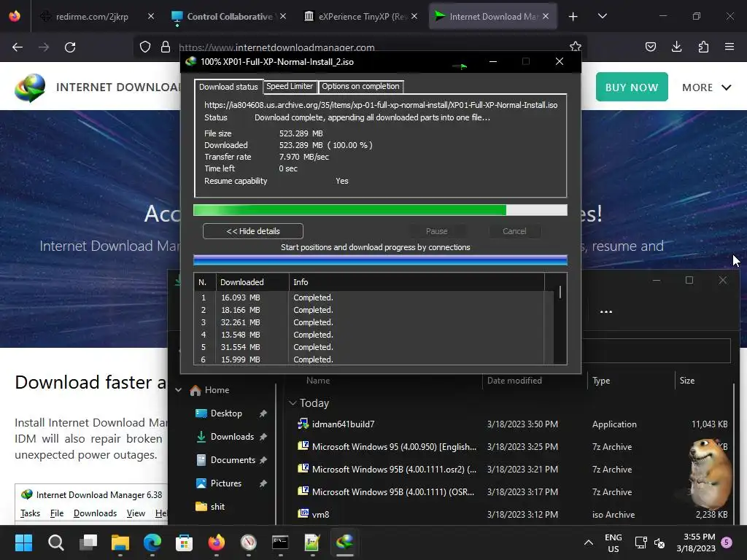Image resolution: width=747 pixels, height=560 pixels.
Task: Click the tracking protection shield icon
Action: [145, 47]
